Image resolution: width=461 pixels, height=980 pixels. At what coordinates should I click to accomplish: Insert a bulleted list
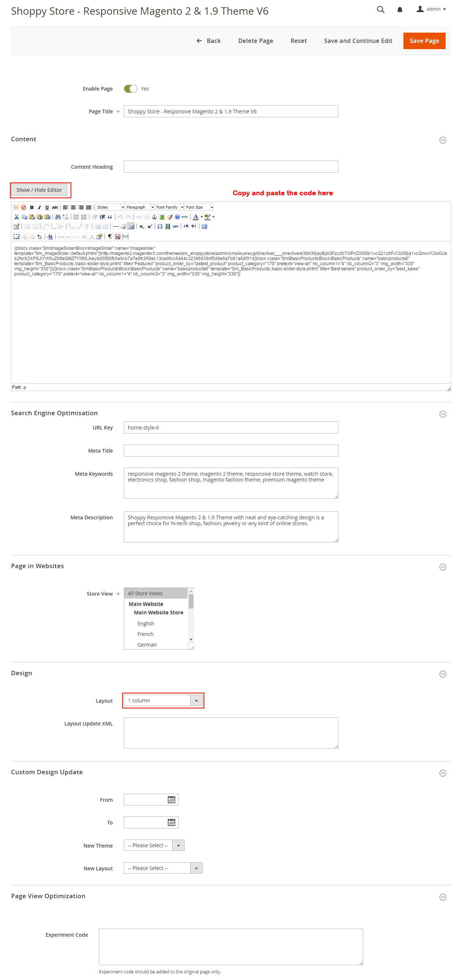[76, 217]
